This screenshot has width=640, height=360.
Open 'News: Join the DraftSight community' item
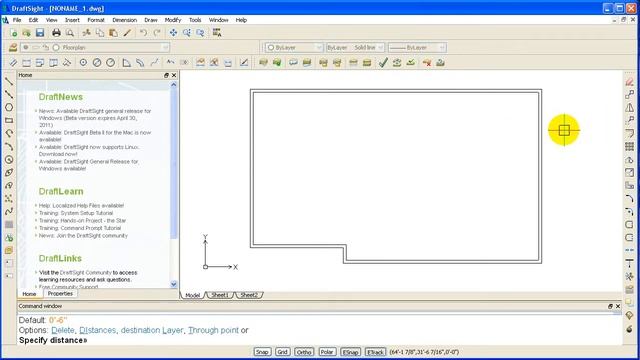(x=83, y=236)
